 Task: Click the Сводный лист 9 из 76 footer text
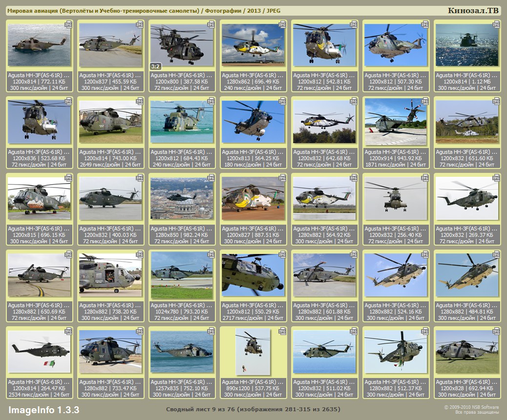pos(253,409)
